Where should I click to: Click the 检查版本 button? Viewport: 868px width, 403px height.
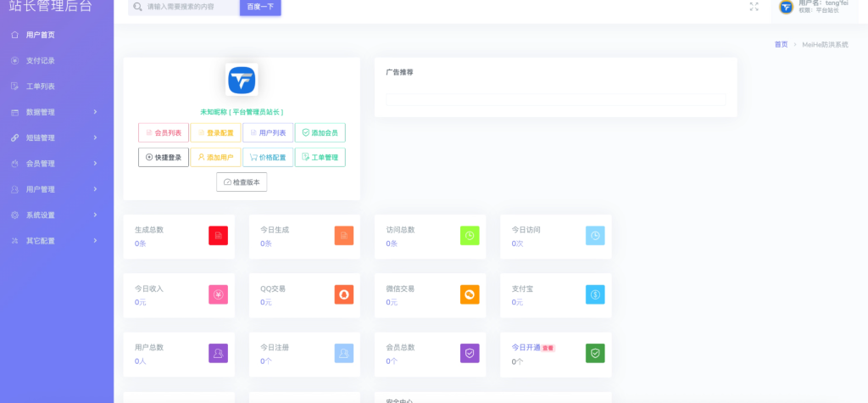pos(242,182)
